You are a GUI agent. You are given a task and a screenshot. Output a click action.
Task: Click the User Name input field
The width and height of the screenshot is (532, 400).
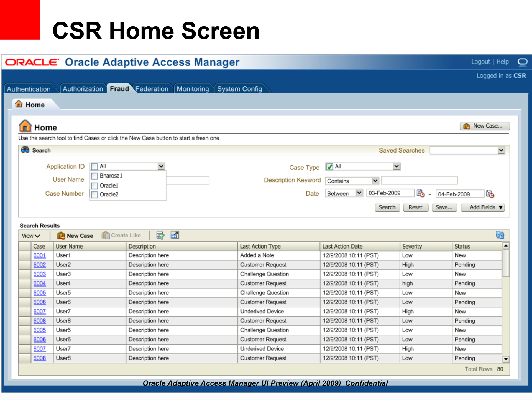188,181
